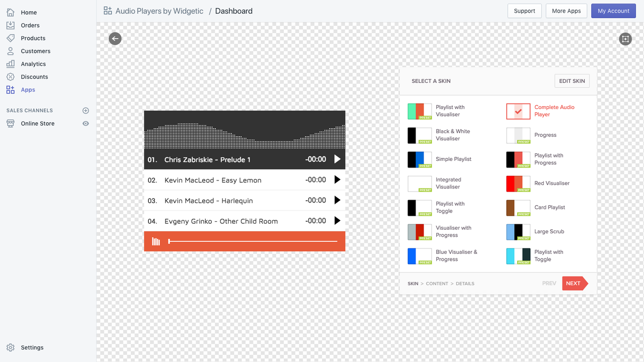
Task: Click the EDIT SKIN button
Action: pyautogui.click(x=572, y=80)
